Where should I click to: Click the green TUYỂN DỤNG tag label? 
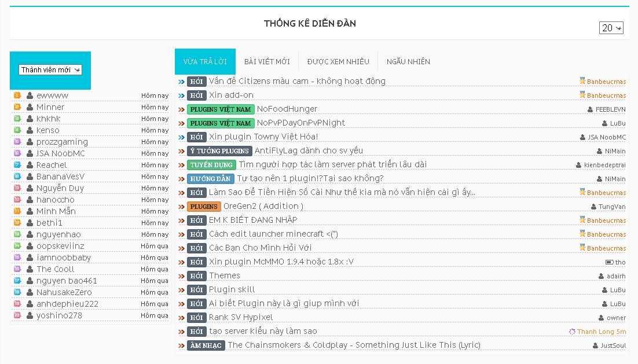click(203, 165)
